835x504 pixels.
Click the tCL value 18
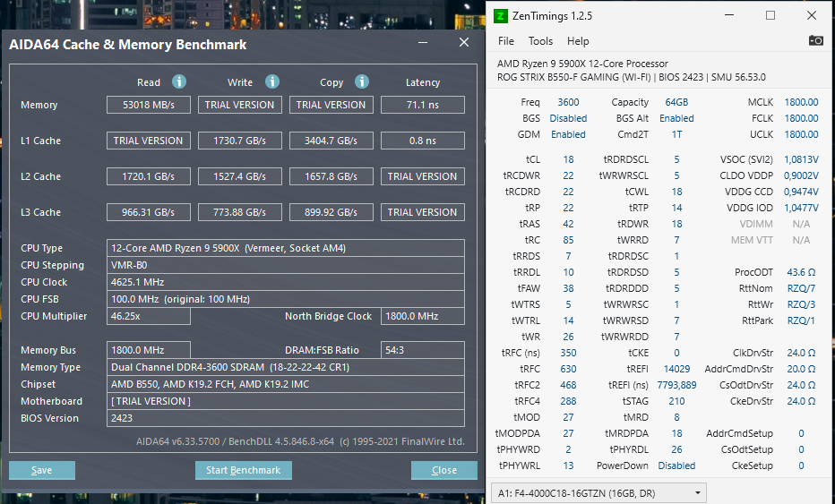pos(568,159)
